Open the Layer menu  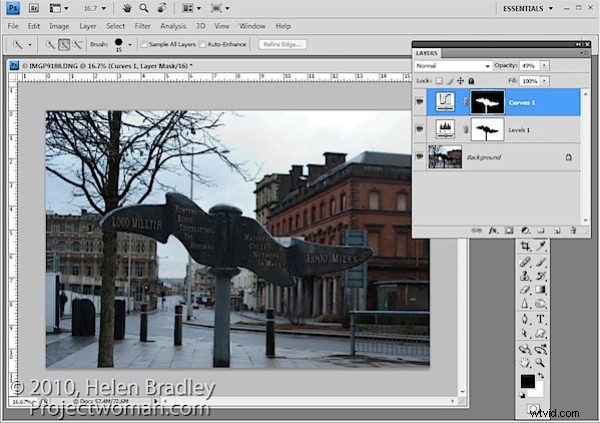pos(88,26)
